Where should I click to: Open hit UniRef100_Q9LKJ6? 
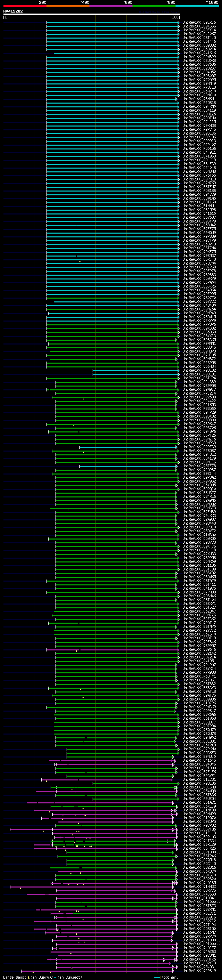click(199, 23)
